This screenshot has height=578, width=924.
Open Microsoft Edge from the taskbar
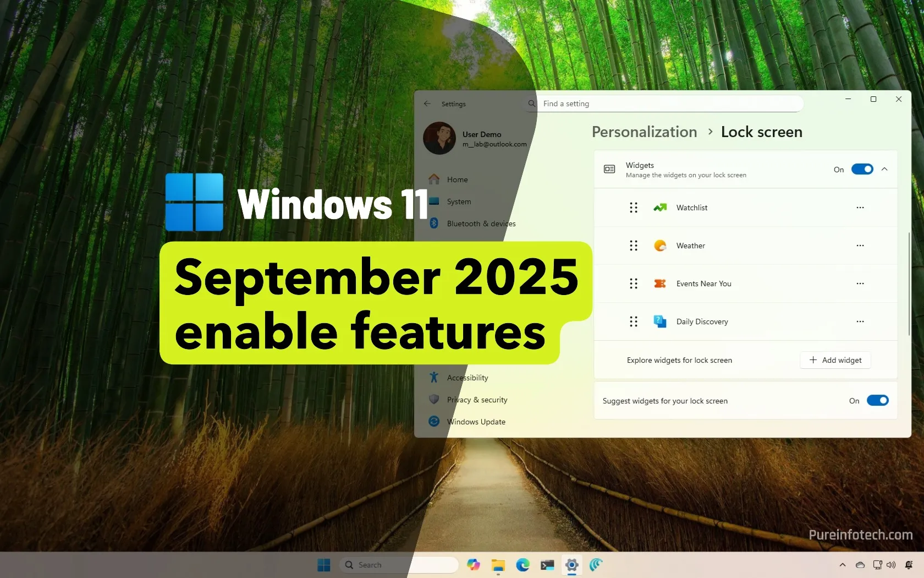coord(522,565)
